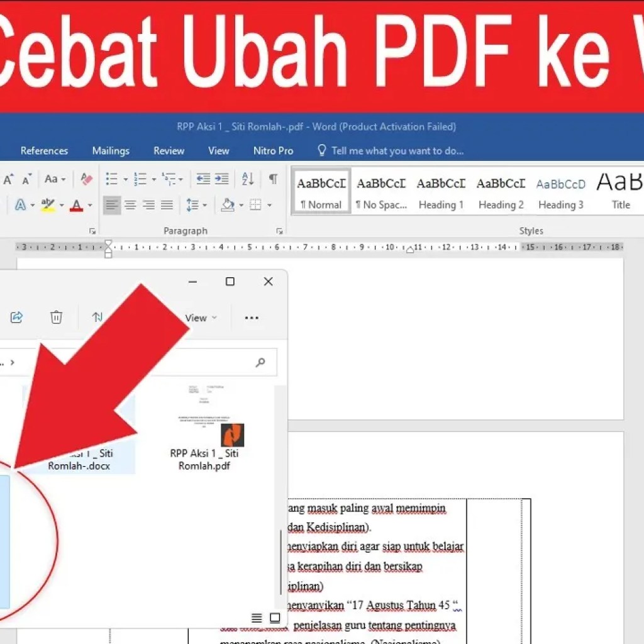The height and width of the screenshot is (644, 644).
Task: Open the View dropdown in File Explorer
Action: coord(199,318)
